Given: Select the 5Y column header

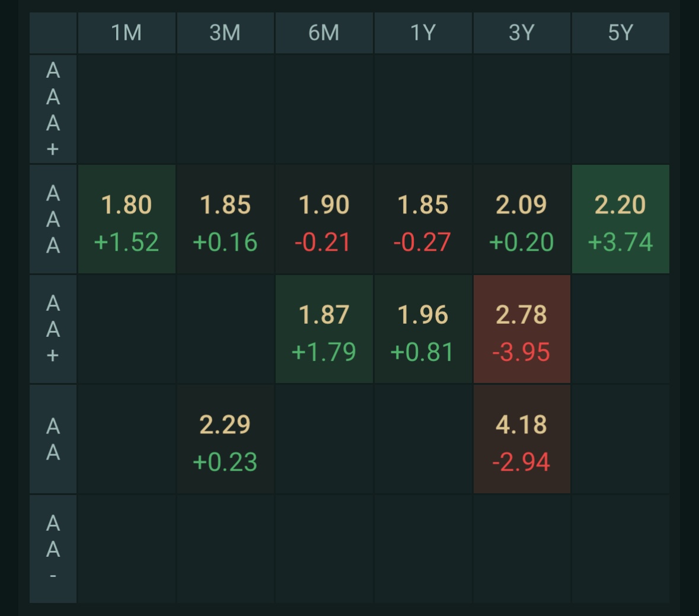Looking at the screenshot, I should (x=620, y=33).
